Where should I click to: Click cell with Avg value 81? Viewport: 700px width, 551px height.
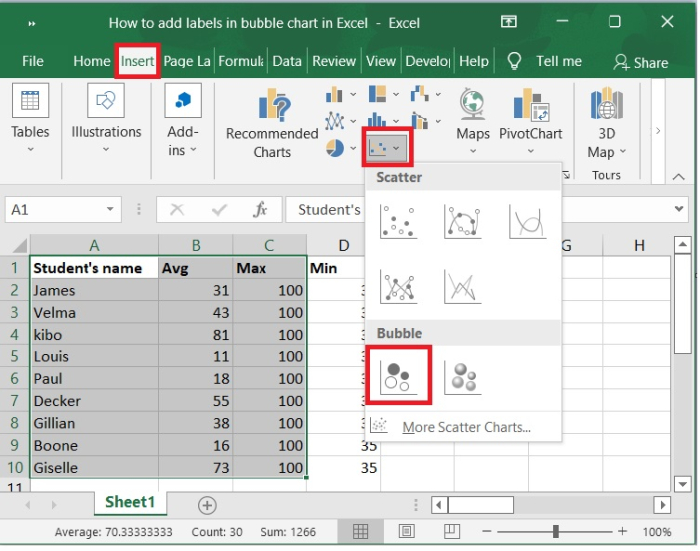(x=196, y=334)
